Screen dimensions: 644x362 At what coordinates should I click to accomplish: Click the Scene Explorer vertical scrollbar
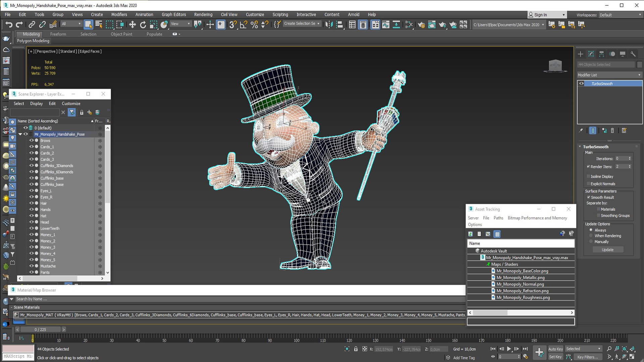(x=108, y=168)
